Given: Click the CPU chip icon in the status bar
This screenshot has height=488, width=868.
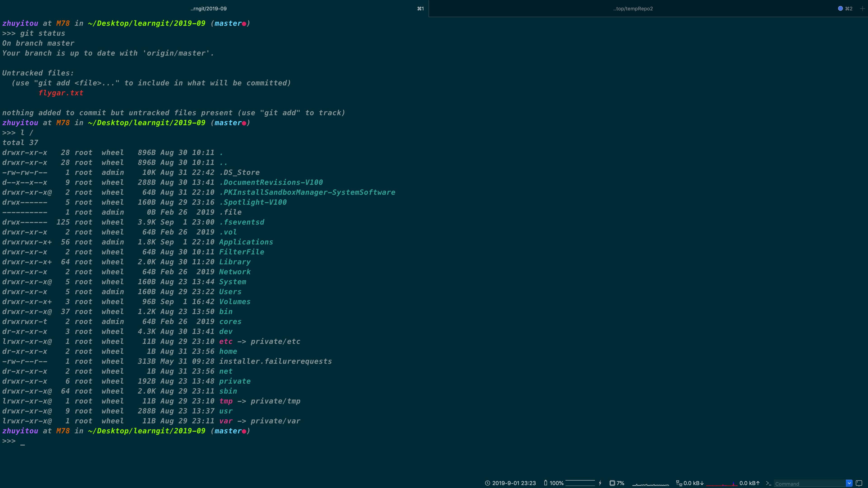Looking at the screenshot, I should pos(612,483).
